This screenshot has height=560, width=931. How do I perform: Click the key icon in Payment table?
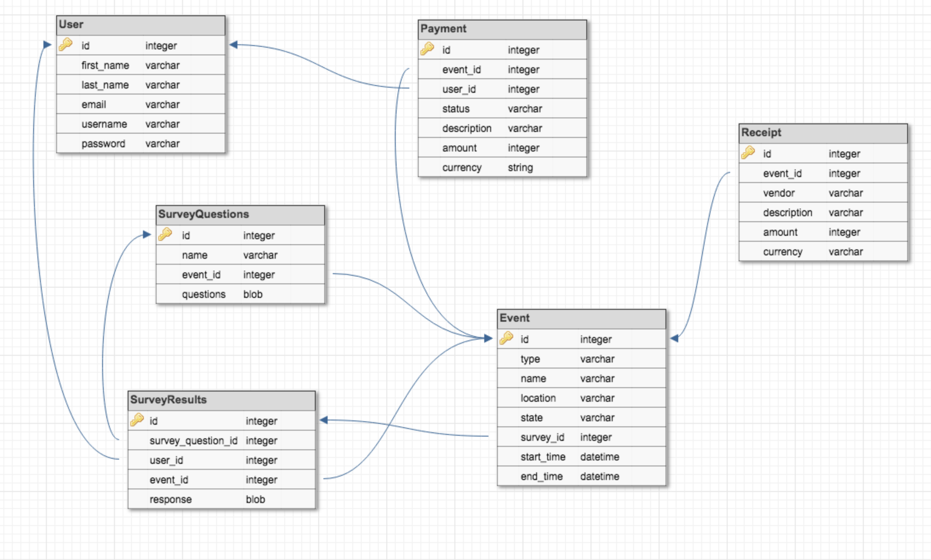(427, 49)
